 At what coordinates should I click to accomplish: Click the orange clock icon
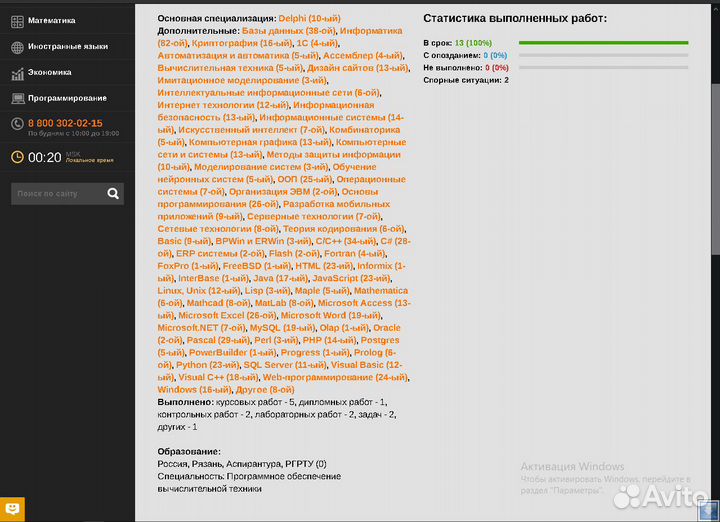coord(17,157)
